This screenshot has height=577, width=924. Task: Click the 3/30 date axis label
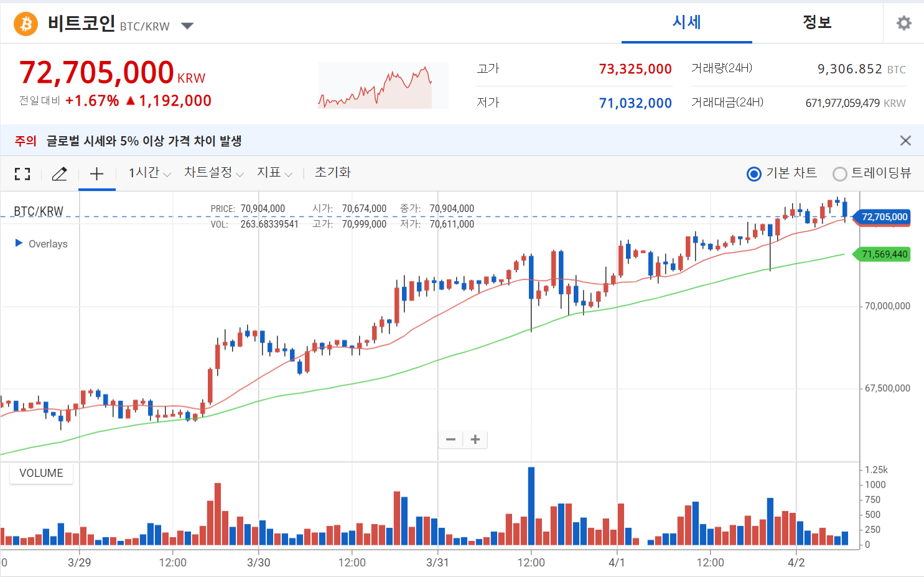[259, 563]
